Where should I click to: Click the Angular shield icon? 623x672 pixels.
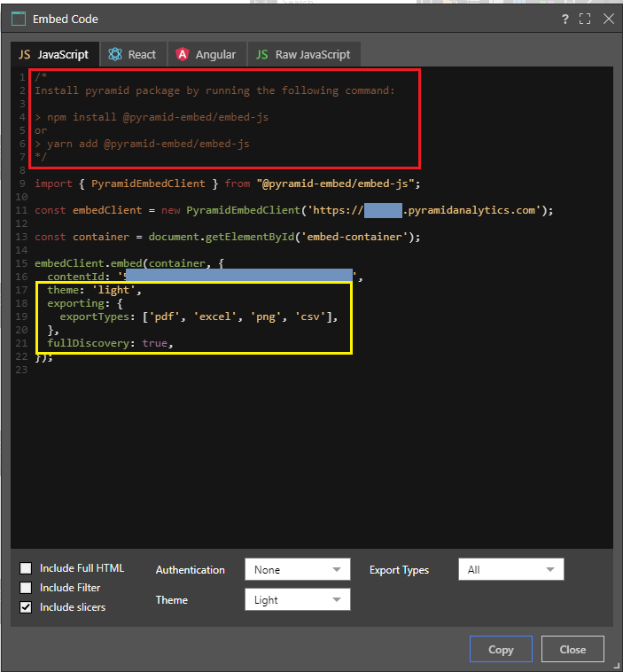pos(183,54)
